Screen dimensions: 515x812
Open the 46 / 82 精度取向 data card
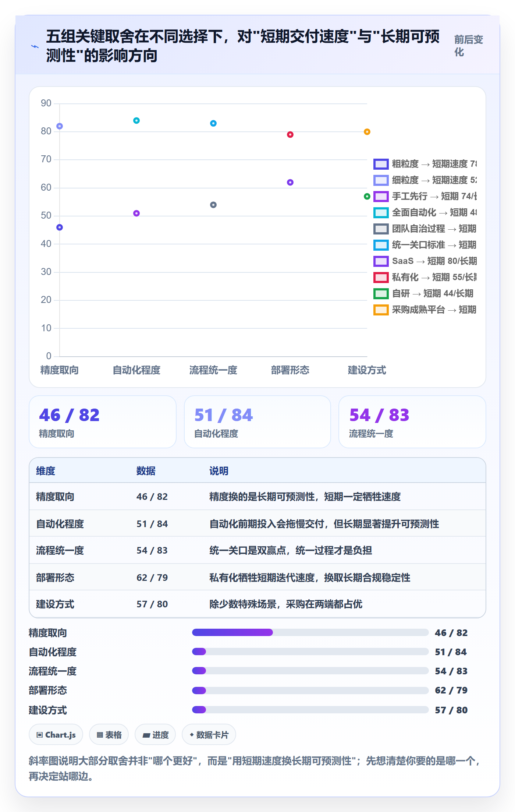(103, 422)
